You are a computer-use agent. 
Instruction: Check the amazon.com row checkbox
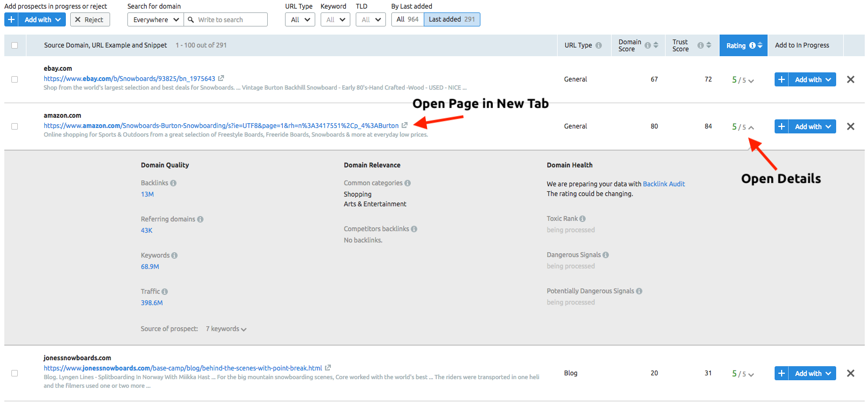15,126
